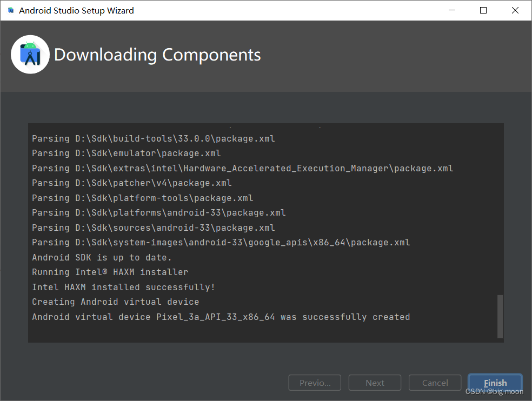Minimize the Setup Wizard window

pyautogui.click(x=452, y=10)
